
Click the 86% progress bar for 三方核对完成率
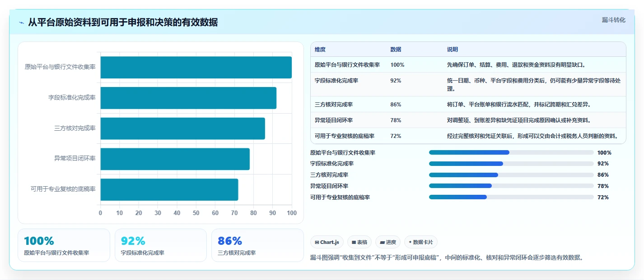tap(511, 175)
